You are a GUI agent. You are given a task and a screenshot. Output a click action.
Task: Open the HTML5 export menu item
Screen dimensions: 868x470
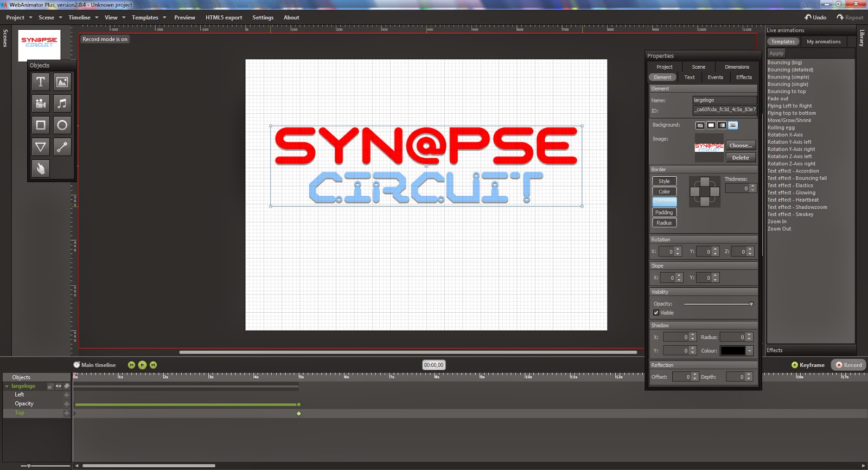pos(224,17)
